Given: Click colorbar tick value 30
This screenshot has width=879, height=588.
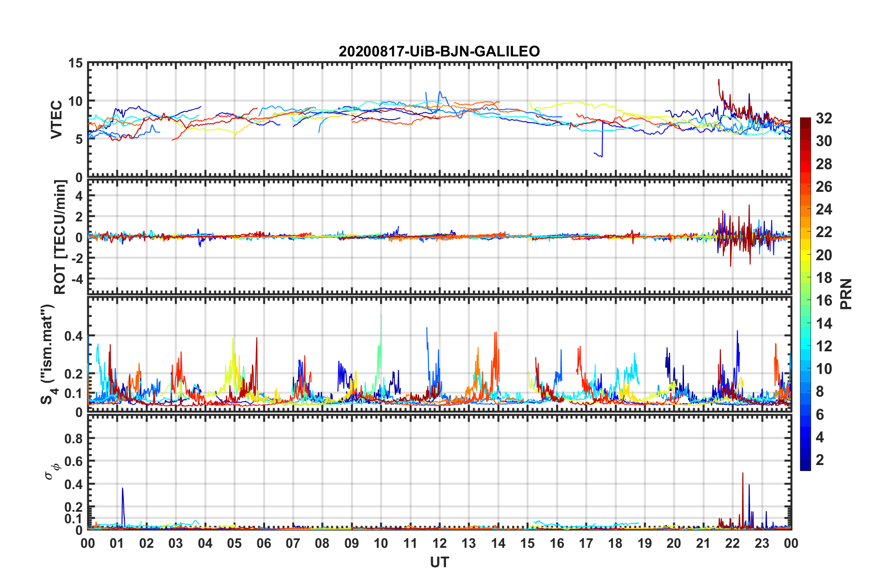Looking at the screenshot, I should coord(824,141).
